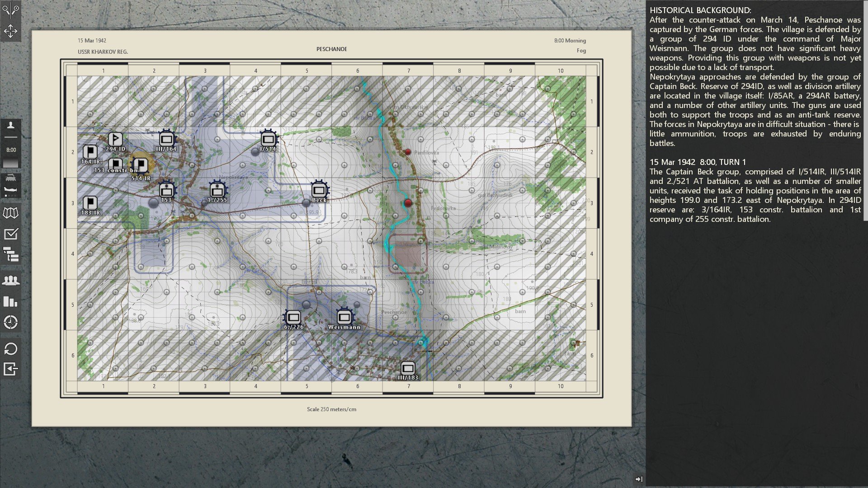Collapse the briefing panel arrow at bottom
868x488 pixels.
639,479
